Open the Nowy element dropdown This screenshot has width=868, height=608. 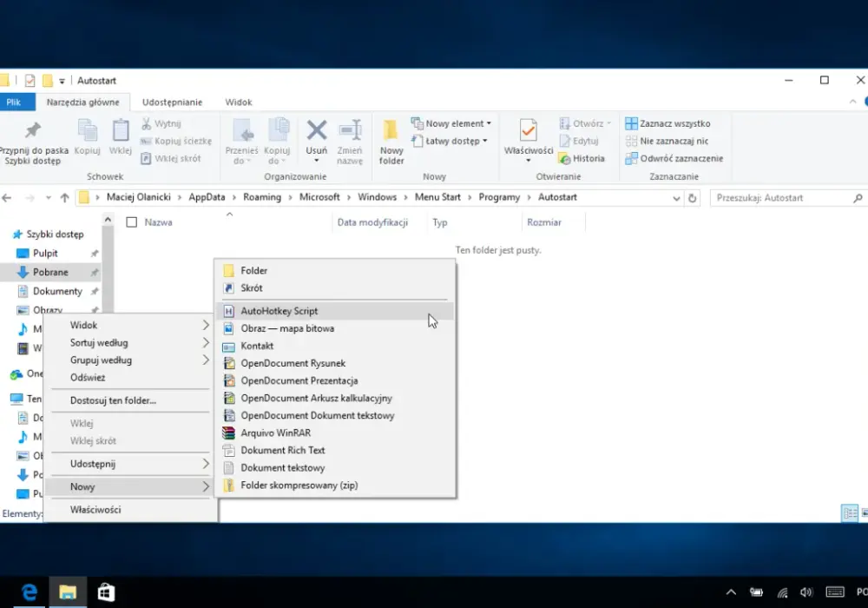pyautogui.click(x=451, y=123)
